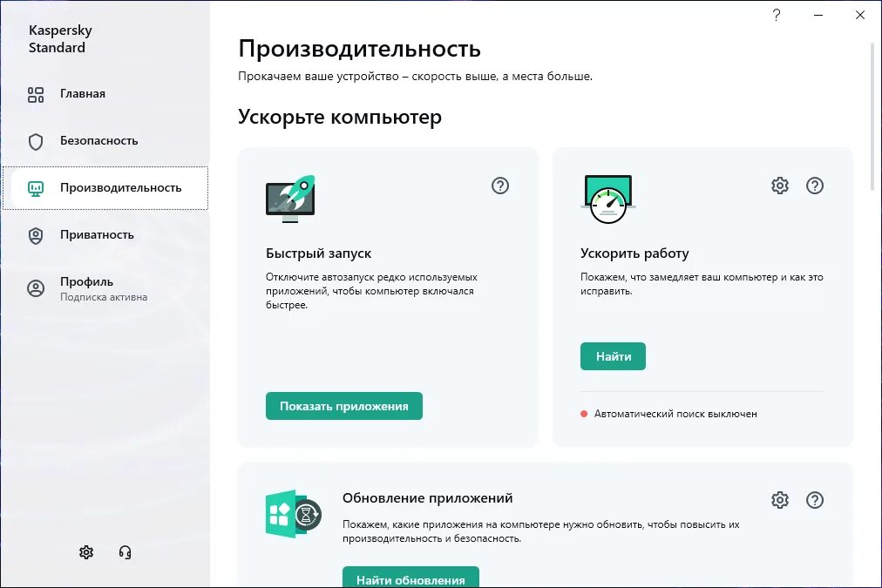Click the Показать приложения button
Screen dimensions: 882x588
click(x=343, y=406)
